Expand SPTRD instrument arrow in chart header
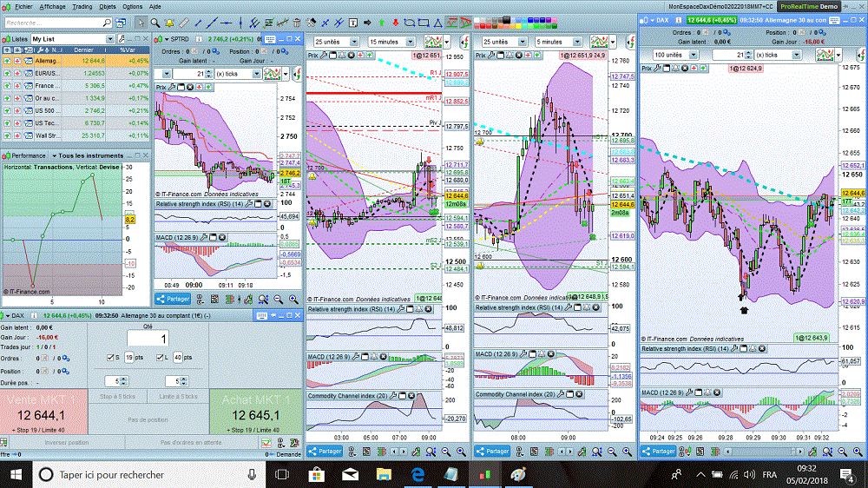Screen dimensions: 868x488 (x=167, y=39)
